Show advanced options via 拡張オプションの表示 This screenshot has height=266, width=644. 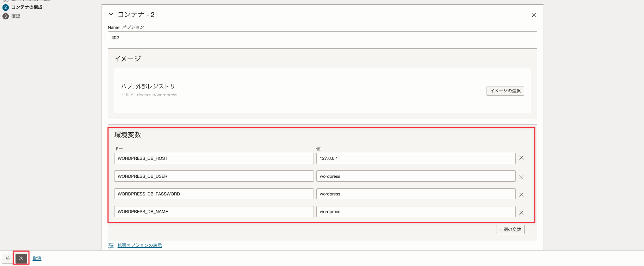click(x=140, y=246)
